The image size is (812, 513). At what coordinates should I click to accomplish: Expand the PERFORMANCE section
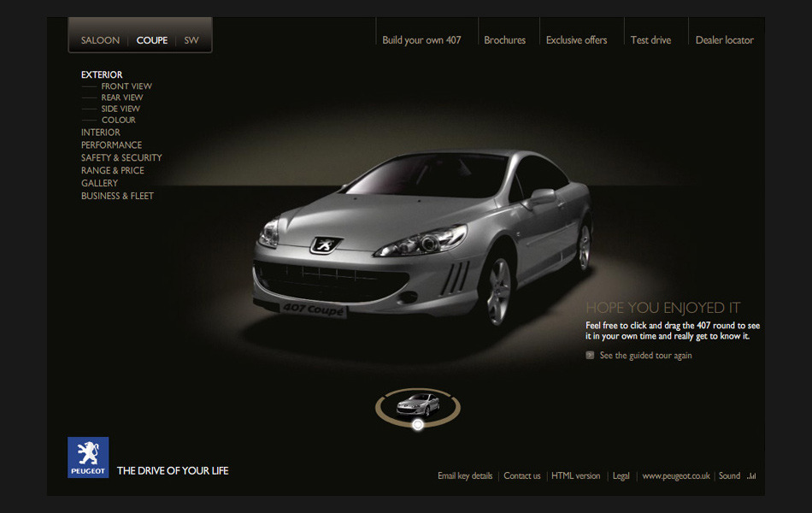pyautogui.click(x=111, y=145)
